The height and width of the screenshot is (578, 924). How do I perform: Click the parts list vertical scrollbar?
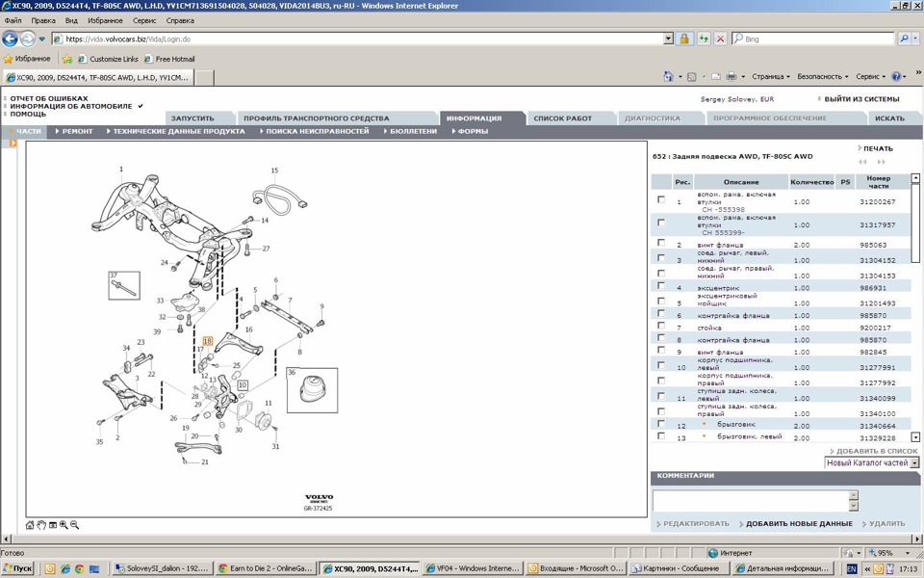(915, 308)
